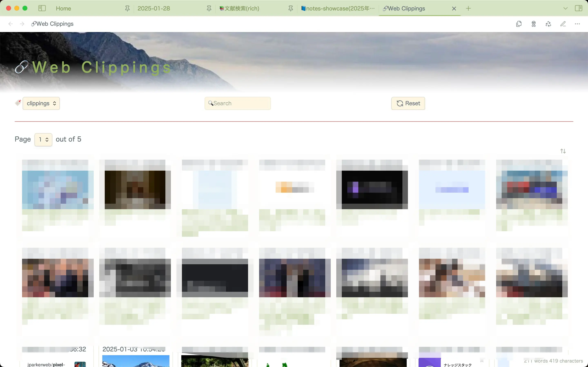The height and width of the screenshot is (367, 588).
Task: Open a new tab with the plus button
Action: click(468, 9)
